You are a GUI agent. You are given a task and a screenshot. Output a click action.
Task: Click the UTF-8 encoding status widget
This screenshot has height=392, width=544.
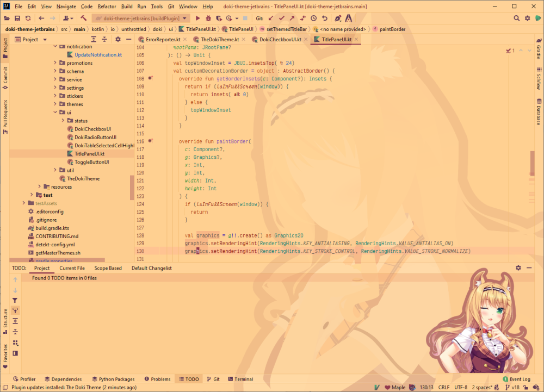[461, 388]
